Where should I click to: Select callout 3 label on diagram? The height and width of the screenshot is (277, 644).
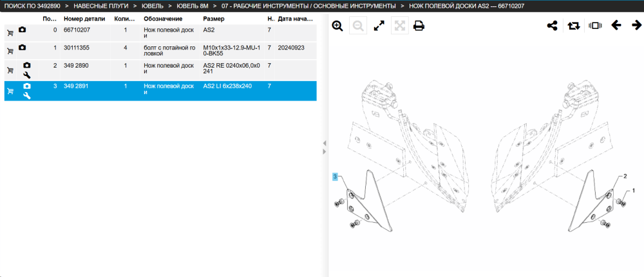(335, 177)
